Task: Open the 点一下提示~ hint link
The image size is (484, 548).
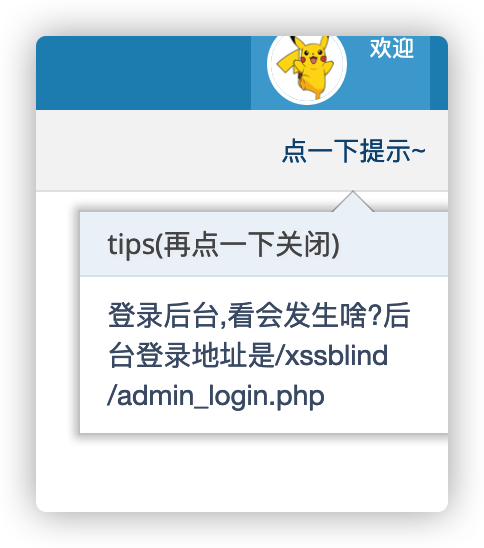Action: pyautogui.click(x=354, y=151)
